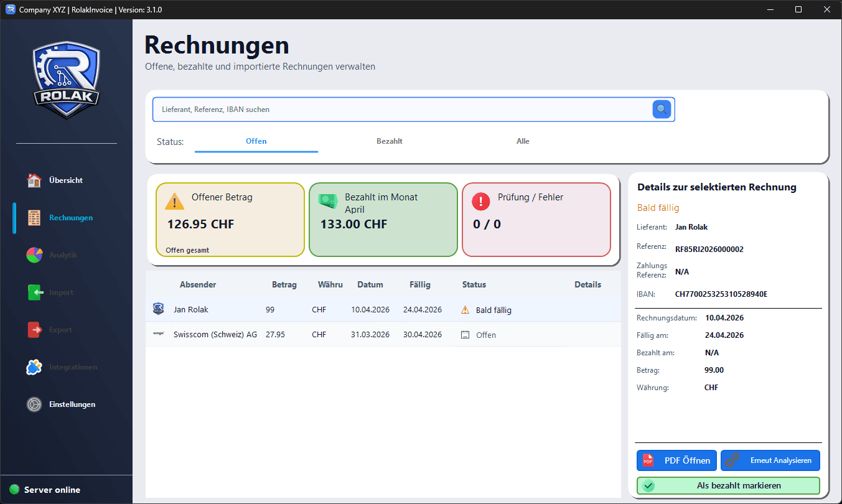Click the warning triangle in Offener Betrag card
Viewport: 842px width, 504px height.
click(x=174, y=201)
